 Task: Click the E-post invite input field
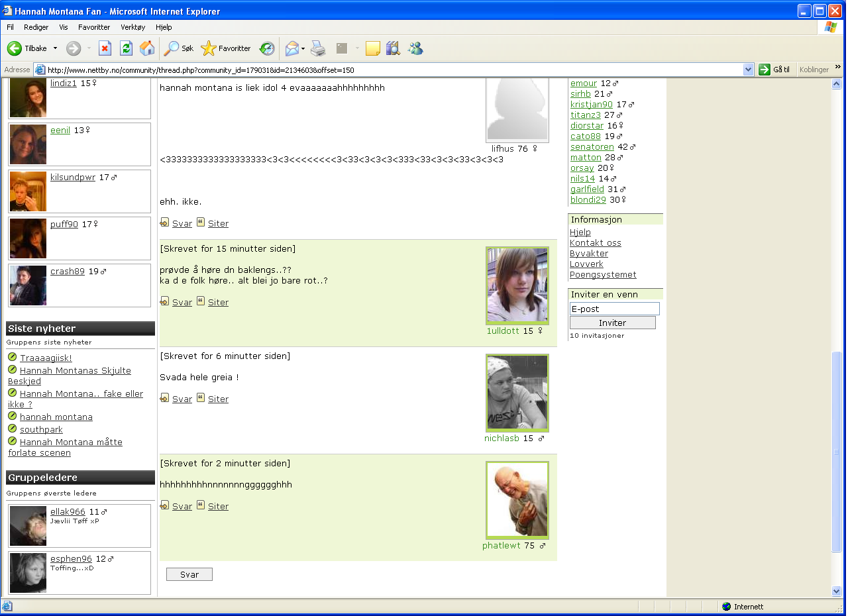pyautogui.click(x=615, y=309)
